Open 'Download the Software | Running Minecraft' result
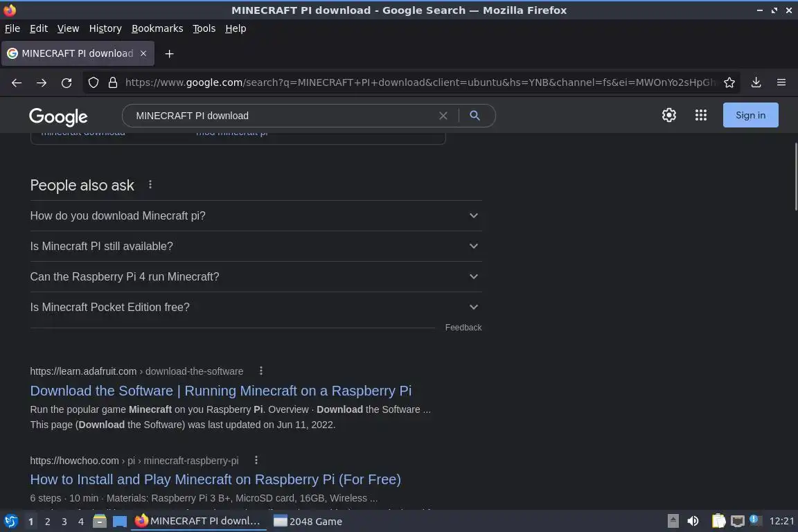The image size is (798, 532). [221, 391]
